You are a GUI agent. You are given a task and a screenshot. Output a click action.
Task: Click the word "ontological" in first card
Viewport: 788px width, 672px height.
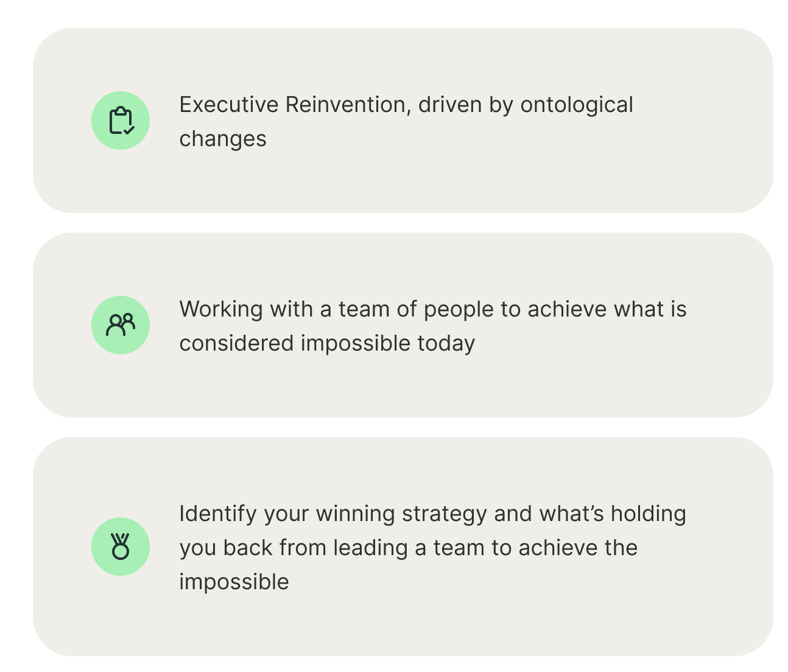576,105
